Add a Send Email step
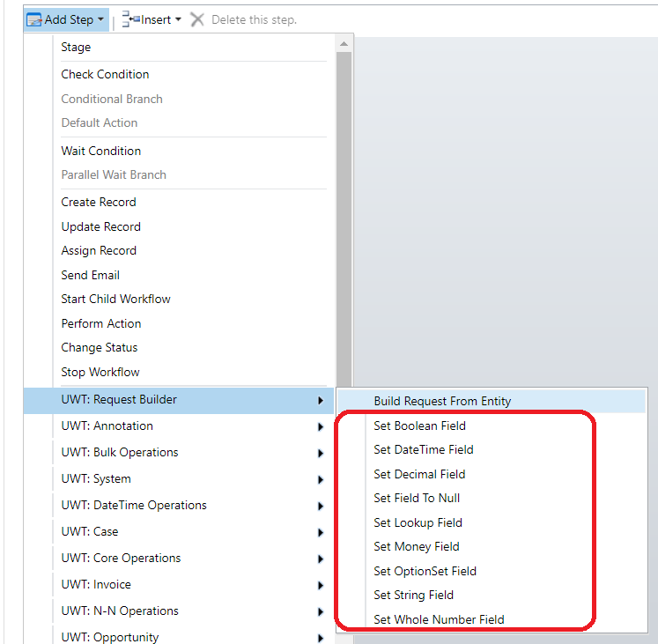This screenshot has height=644, width=658. tap(90, 275)
